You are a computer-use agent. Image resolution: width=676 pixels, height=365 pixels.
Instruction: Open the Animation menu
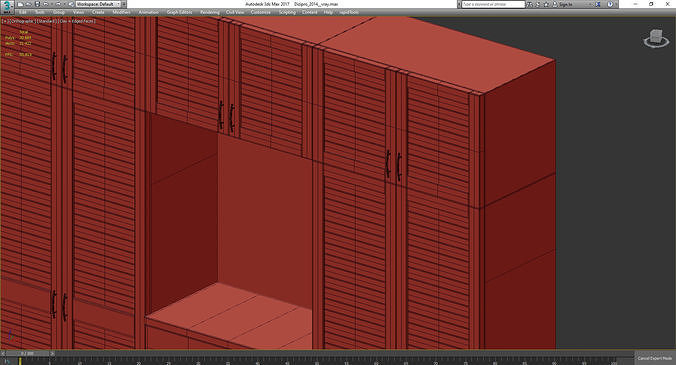coord(148,12)
